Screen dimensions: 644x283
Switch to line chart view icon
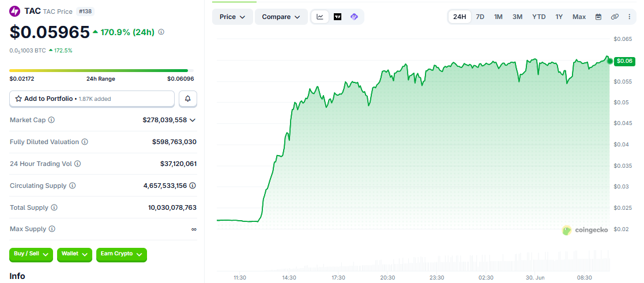pos(320,17)
